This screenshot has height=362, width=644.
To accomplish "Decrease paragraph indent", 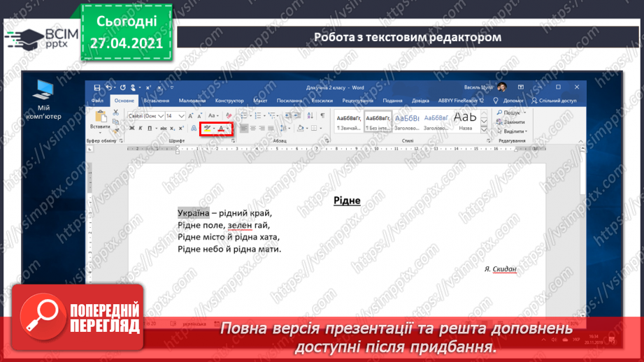I will coord(288,116).
